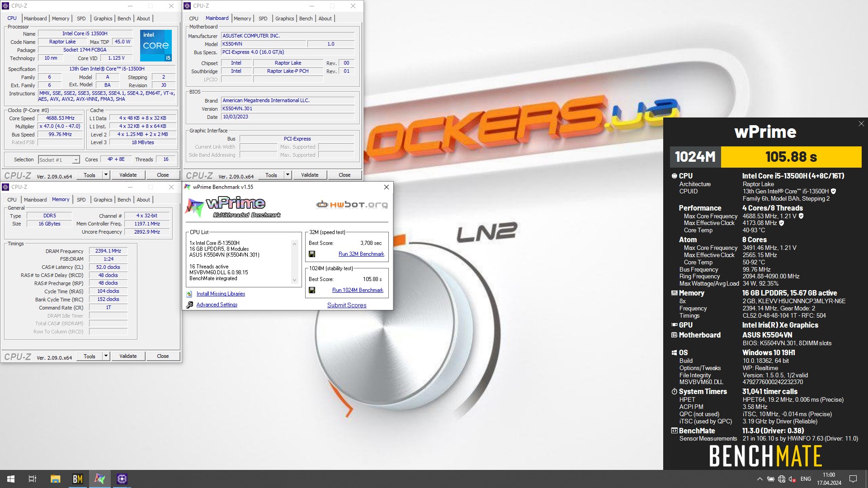Click the Threads value 16
The image size is (868, 488).
pos(166,160)
